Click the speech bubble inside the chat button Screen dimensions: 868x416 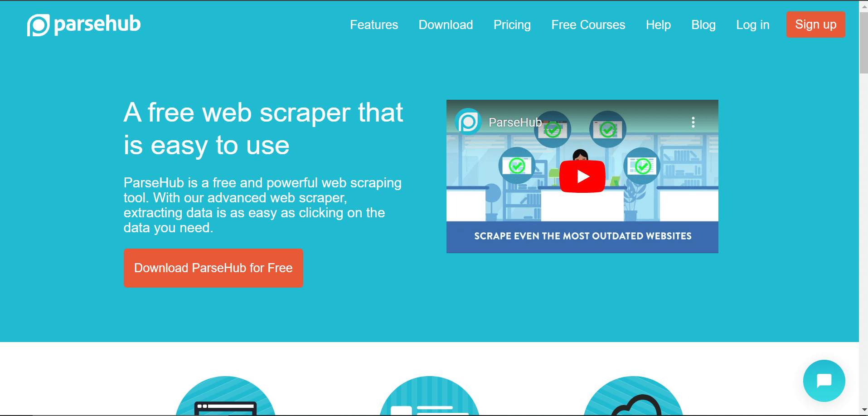[x=824, y=380]
